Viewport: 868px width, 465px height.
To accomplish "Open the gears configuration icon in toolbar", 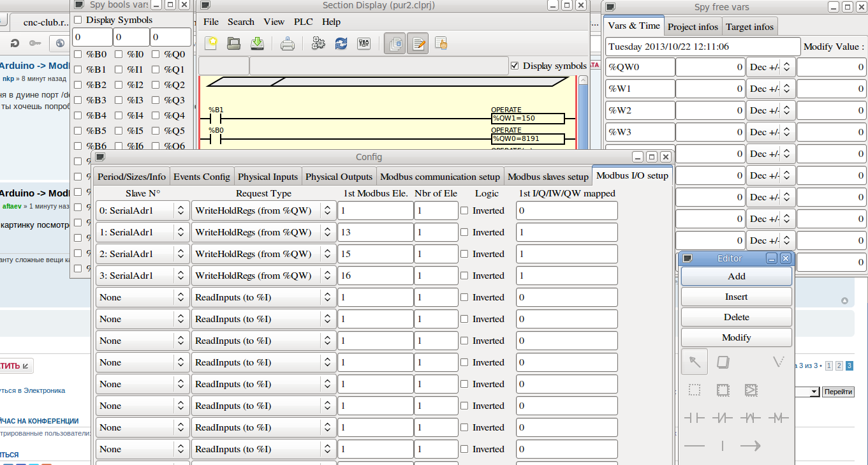I will (318, 43).
